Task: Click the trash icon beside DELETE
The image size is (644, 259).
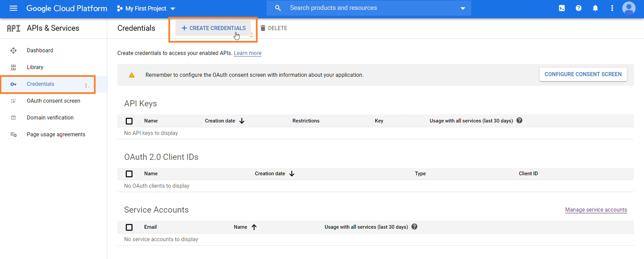Action: coord(263,28)
